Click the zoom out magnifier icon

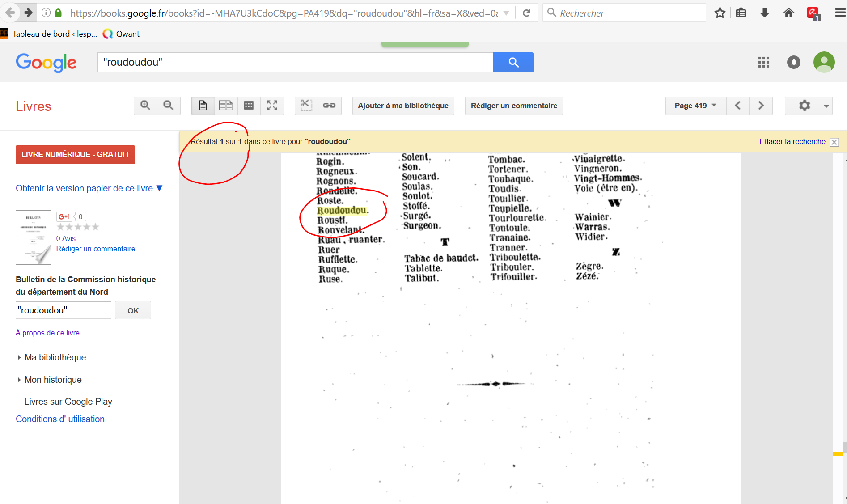[169, 106]
